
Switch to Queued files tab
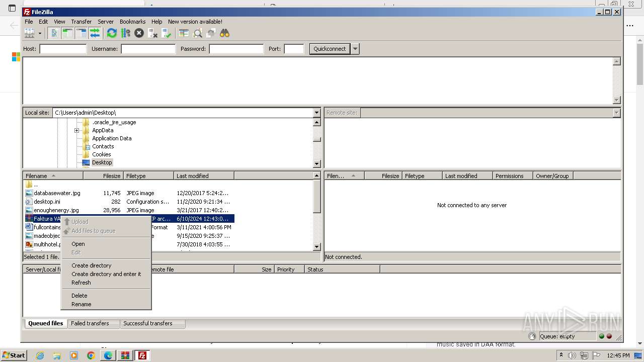45,323
